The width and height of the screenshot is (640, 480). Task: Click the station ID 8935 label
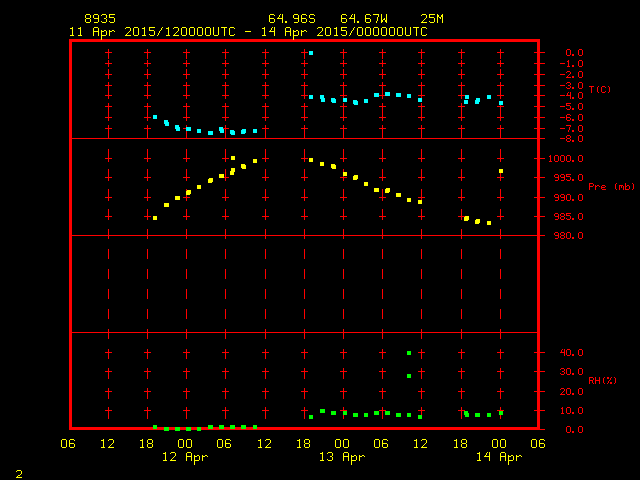pos(100,19)
